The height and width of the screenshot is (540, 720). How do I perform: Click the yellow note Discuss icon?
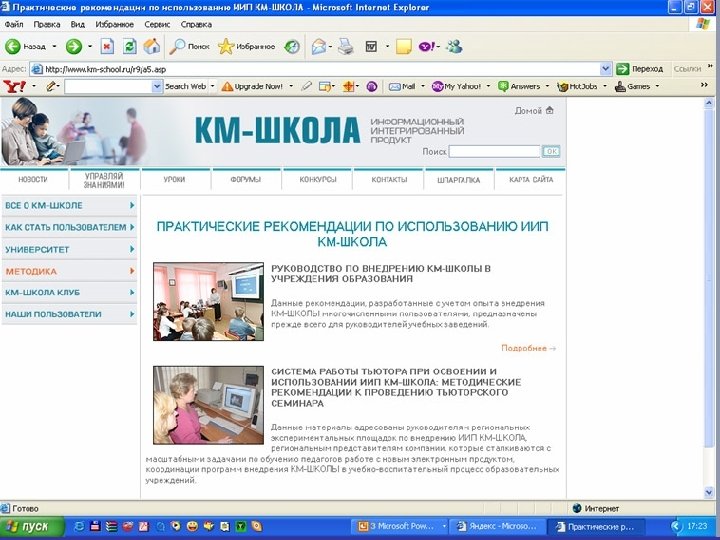pyautogui.click(x=403, y=46)
